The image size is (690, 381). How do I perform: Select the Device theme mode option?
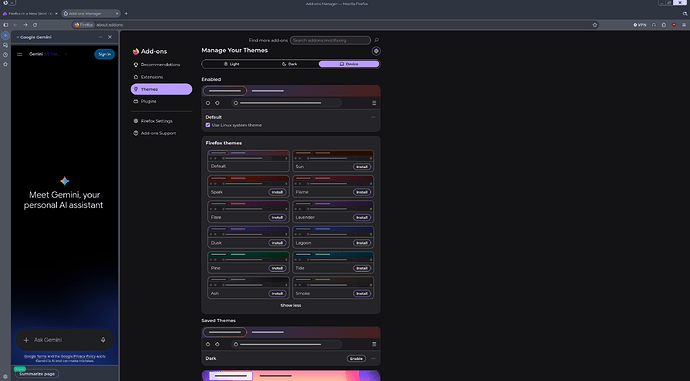coord(349,64)
